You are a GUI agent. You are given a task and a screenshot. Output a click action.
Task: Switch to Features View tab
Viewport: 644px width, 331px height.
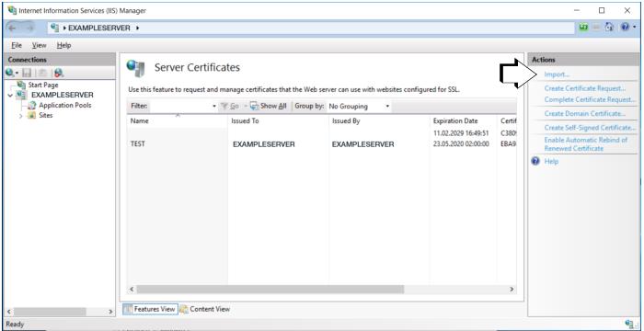150,309
